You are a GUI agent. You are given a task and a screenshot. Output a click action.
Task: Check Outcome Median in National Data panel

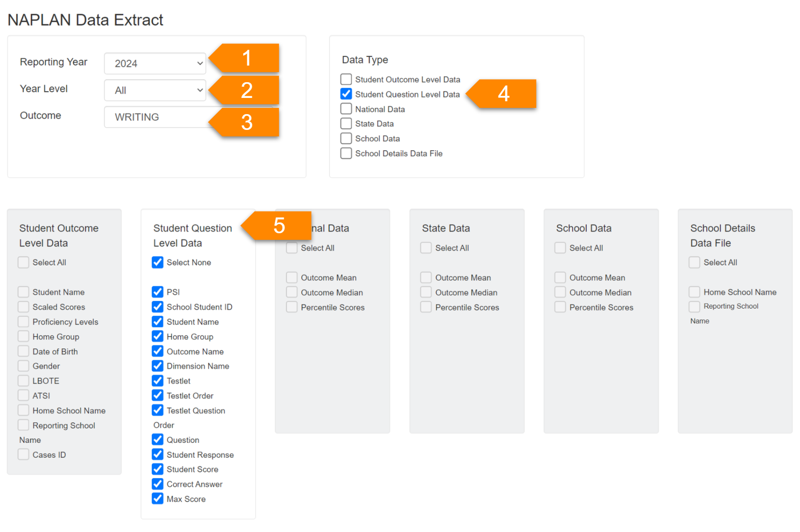[292, 293]
